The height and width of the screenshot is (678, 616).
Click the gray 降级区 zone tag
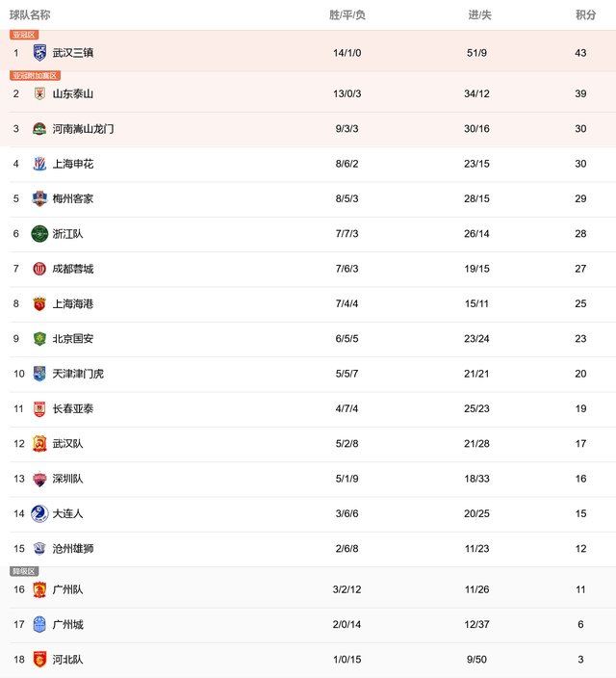pos(24,571)
